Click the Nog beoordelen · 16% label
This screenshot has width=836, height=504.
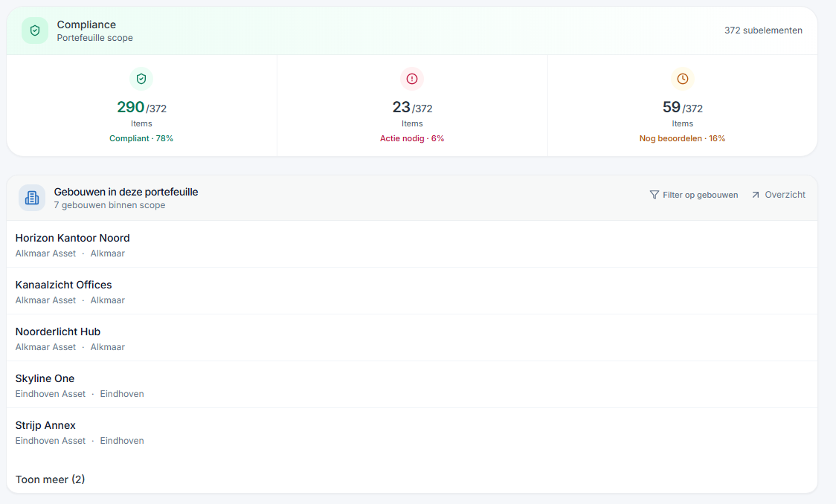coord(683,138)
